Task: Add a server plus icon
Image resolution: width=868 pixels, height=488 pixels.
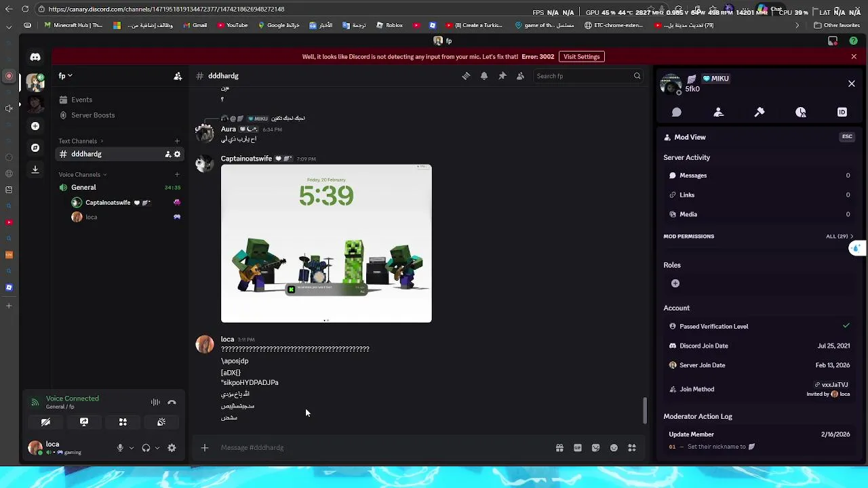Action: (x=35, y=126)
